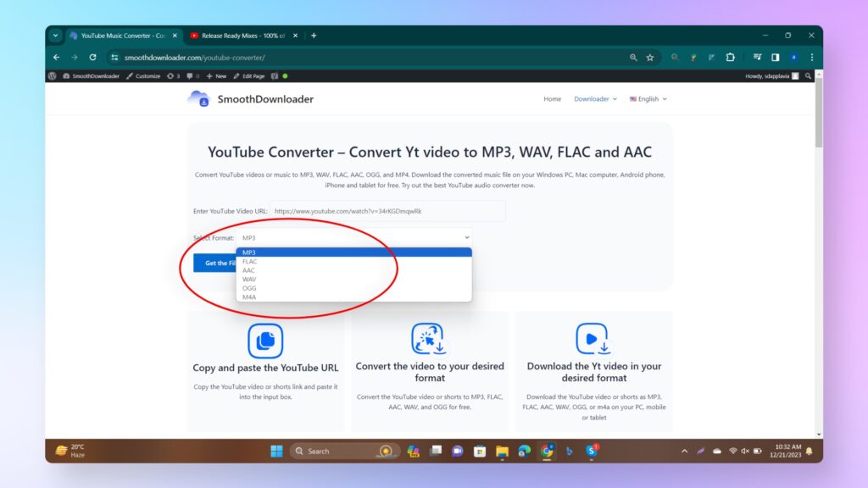This screenshot has width=868, height=488.
Task: Close the YouTube Music Converter tab
Action: click(x=175, y=36)
